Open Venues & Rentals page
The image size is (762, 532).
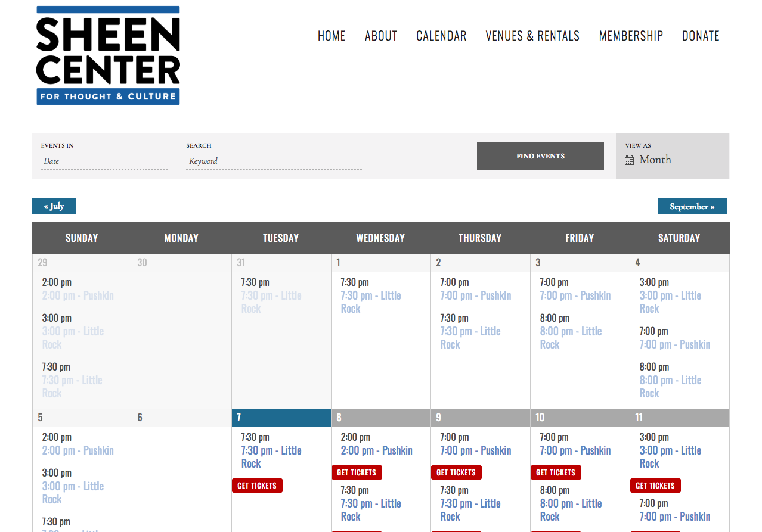[532, 36]
